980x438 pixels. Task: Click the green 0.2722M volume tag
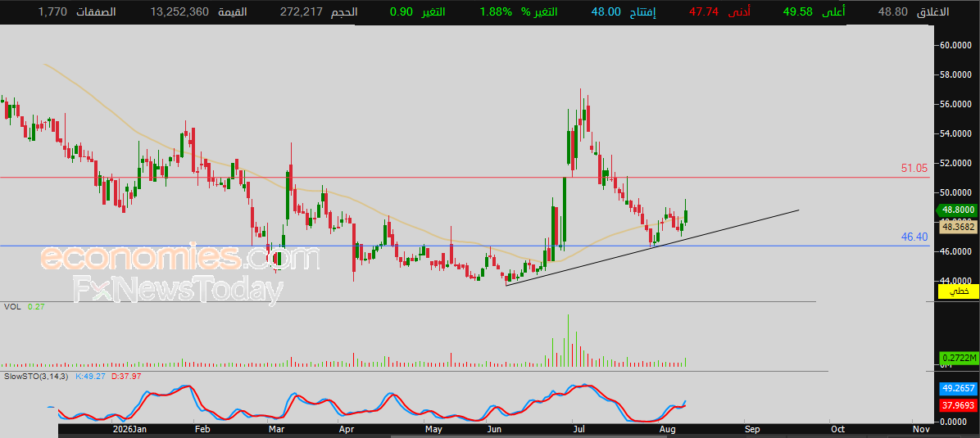click(x=957, y=358)
